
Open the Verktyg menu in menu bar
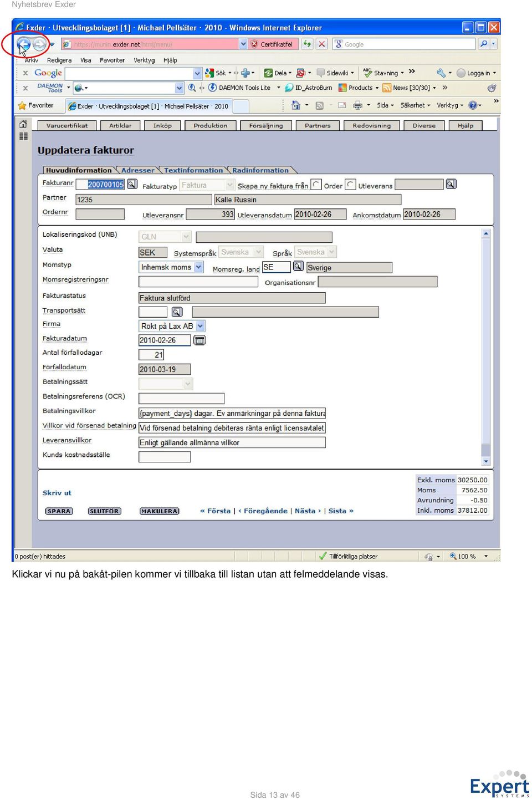tap(144, 60)
